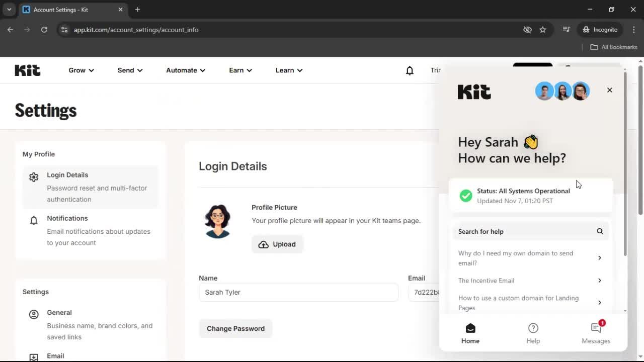Click the Change Password button

[235, 328]
